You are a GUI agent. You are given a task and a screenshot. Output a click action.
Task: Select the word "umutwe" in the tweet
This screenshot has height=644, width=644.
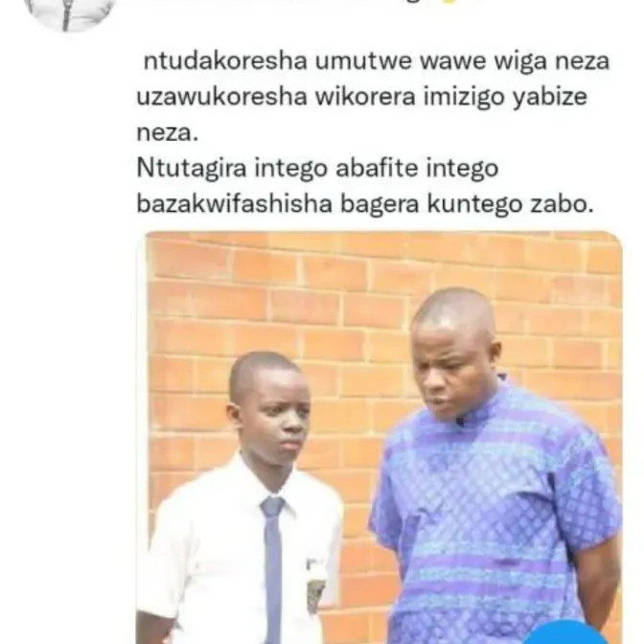(363, 61)
